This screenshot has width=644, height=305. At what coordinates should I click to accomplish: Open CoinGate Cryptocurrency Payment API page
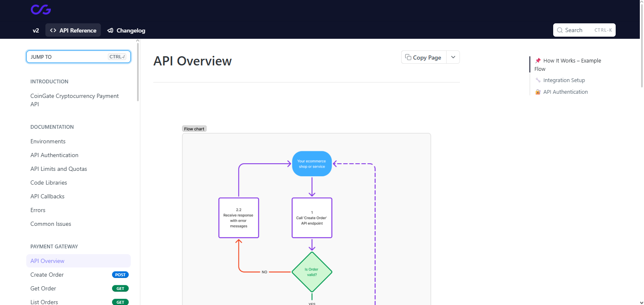click(x=78, y=100)
